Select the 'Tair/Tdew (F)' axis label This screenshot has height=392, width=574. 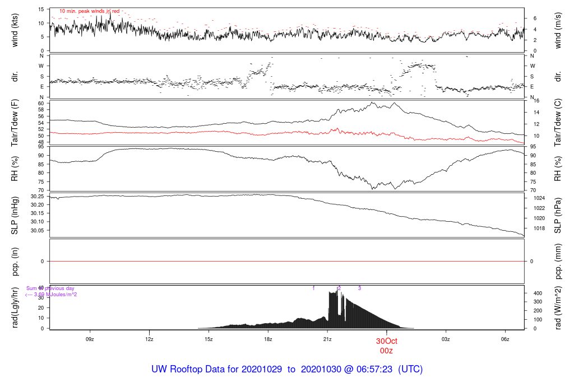coord(15,123)
